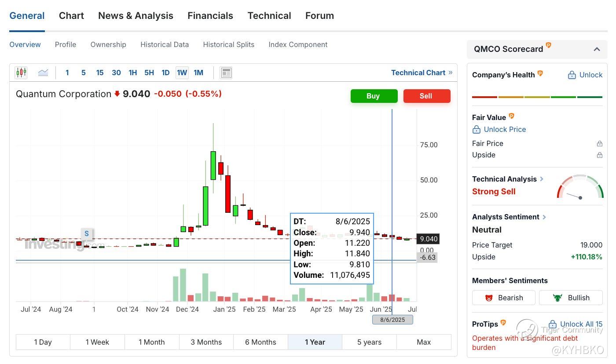This screenshot has width=616, height=364.
Task: Click the ProTips pro badge icon
Action: point(503,323)
